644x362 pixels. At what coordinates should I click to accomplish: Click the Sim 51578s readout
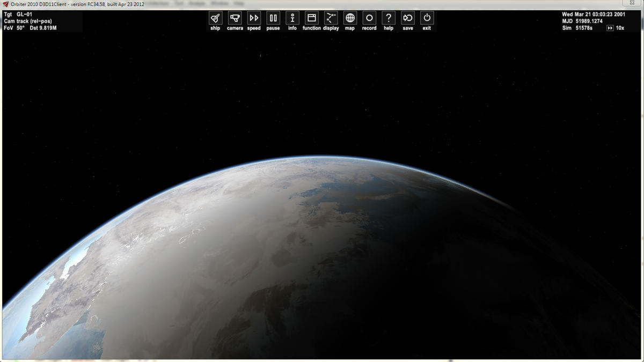click(577, 28)
